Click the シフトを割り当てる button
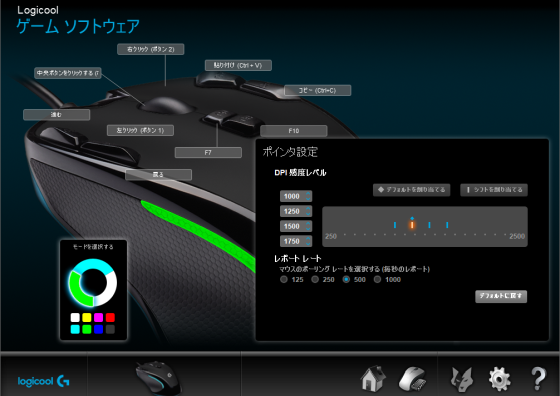The height and width of the screenshot is (396, 560). [494, 190]
